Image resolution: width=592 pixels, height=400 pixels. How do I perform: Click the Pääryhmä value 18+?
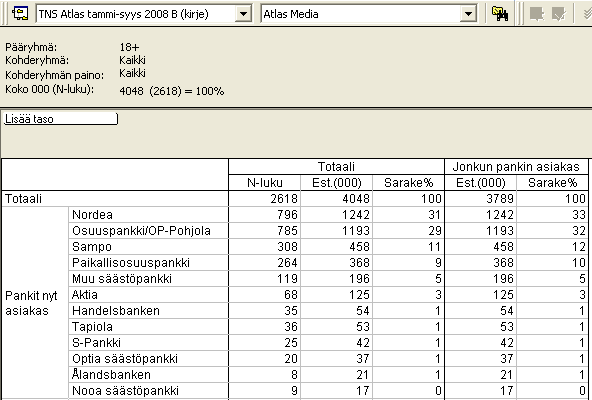129,47
